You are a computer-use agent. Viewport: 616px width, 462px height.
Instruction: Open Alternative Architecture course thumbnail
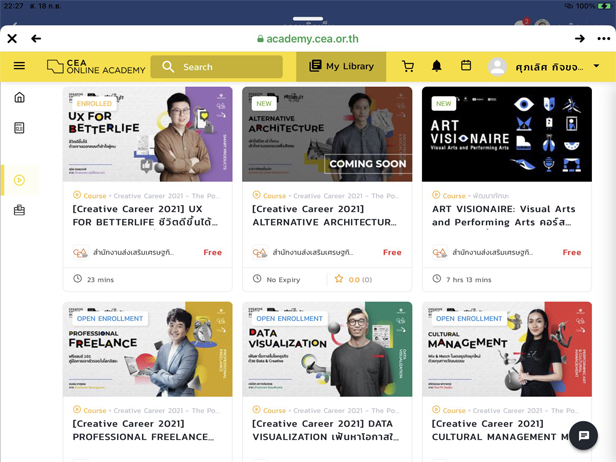click(327, 134)
